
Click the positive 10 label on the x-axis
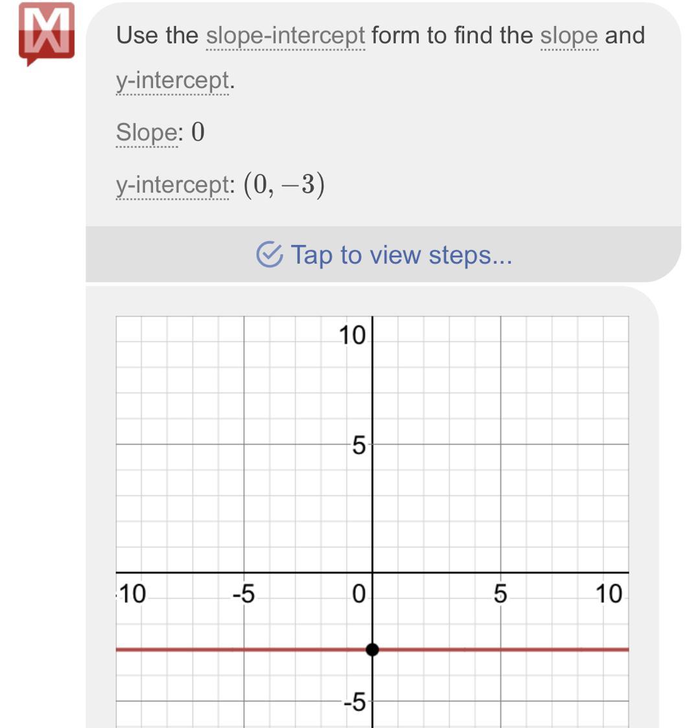click(x=609, y=594)
